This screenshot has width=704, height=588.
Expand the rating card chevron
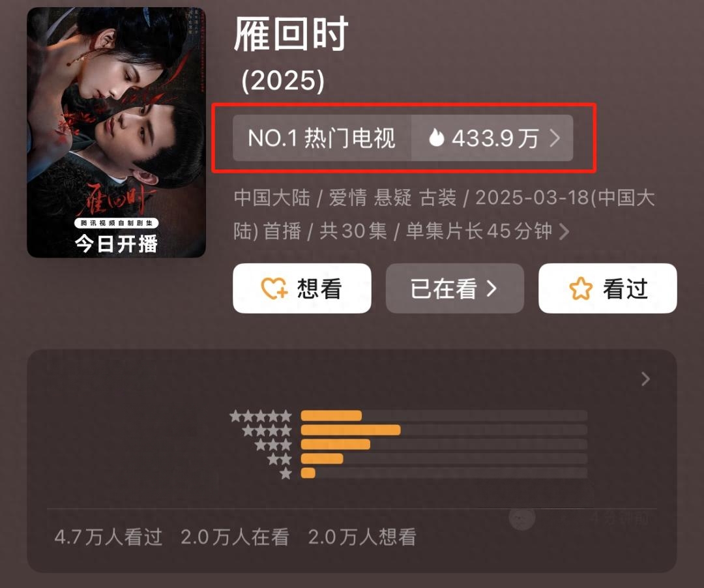pyautogui.click(x=645, y=379)
